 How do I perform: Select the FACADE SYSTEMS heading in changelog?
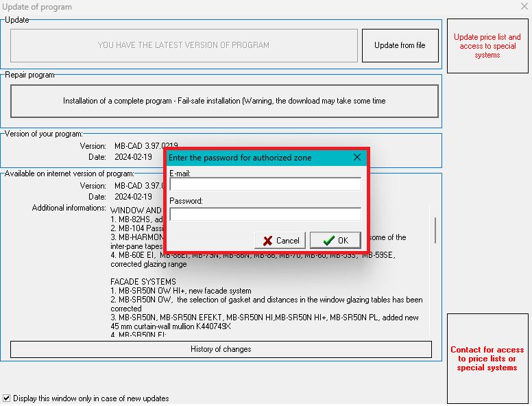tap(143, 281)
